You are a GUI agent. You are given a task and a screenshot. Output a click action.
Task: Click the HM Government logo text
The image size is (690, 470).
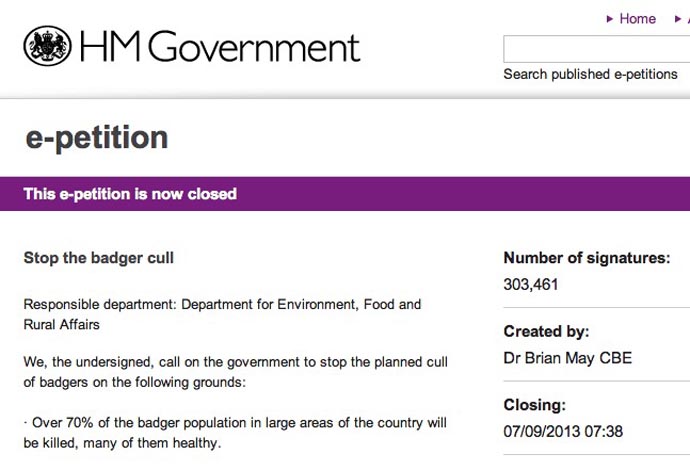tap(219, 47)
